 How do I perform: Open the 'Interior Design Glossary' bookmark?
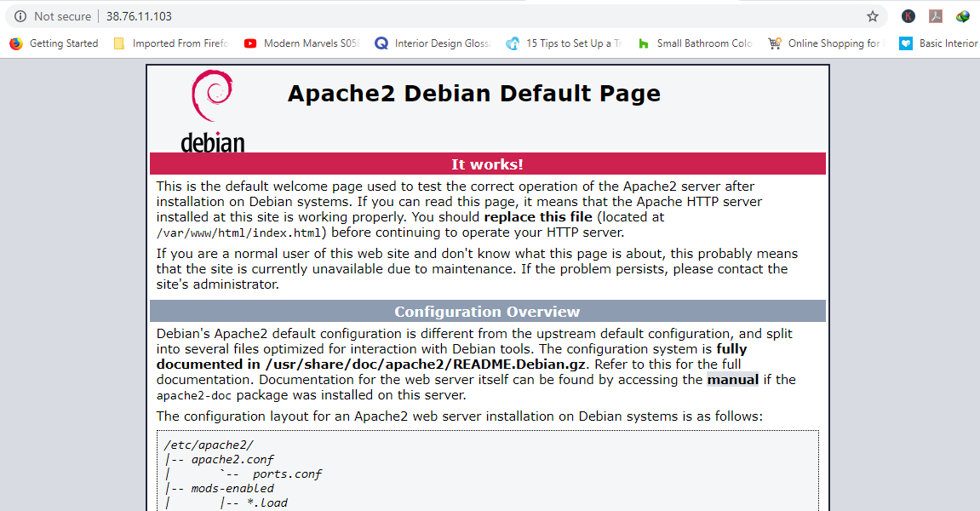click(433, 43)
